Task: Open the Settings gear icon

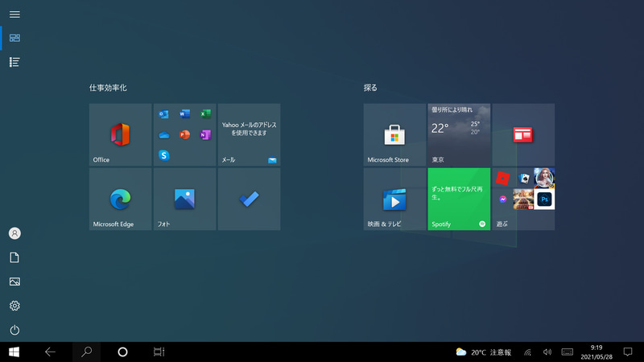Action: tap(14, 306)
